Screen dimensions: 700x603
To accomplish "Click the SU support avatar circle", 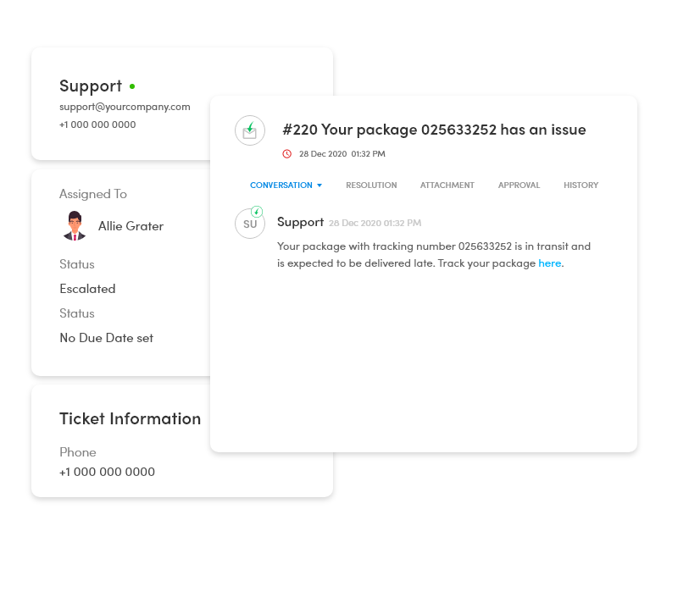I will [250, 224].
